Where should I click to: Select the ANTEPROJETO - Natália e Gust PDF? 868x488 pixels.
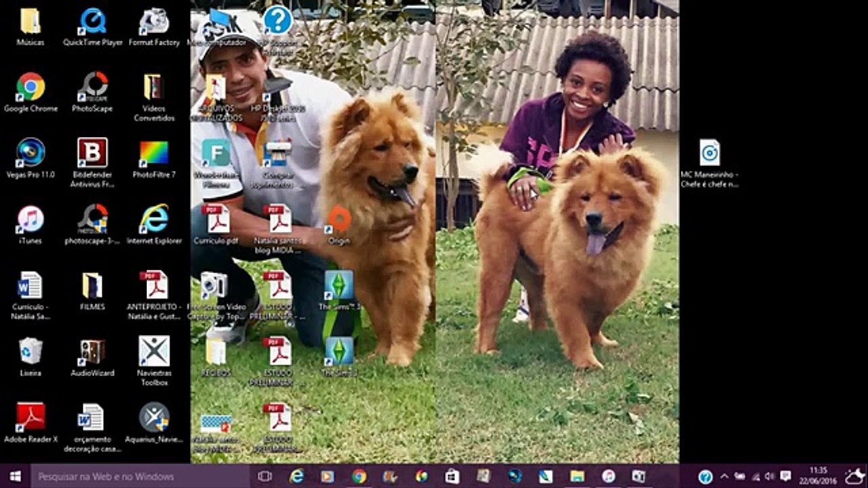(x=154, y=296)
